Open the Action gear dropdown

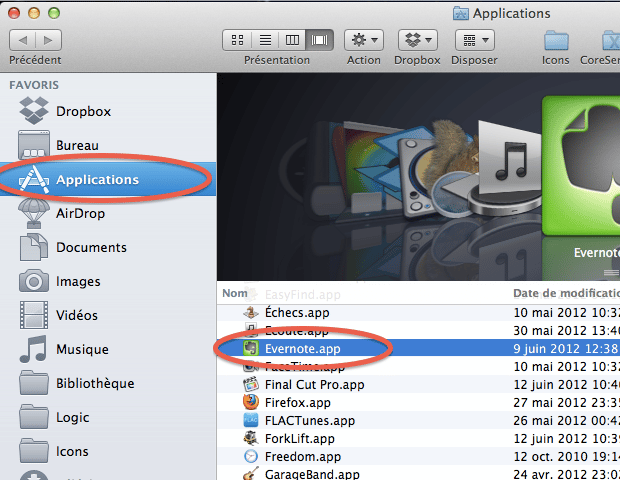click(364, 40)
